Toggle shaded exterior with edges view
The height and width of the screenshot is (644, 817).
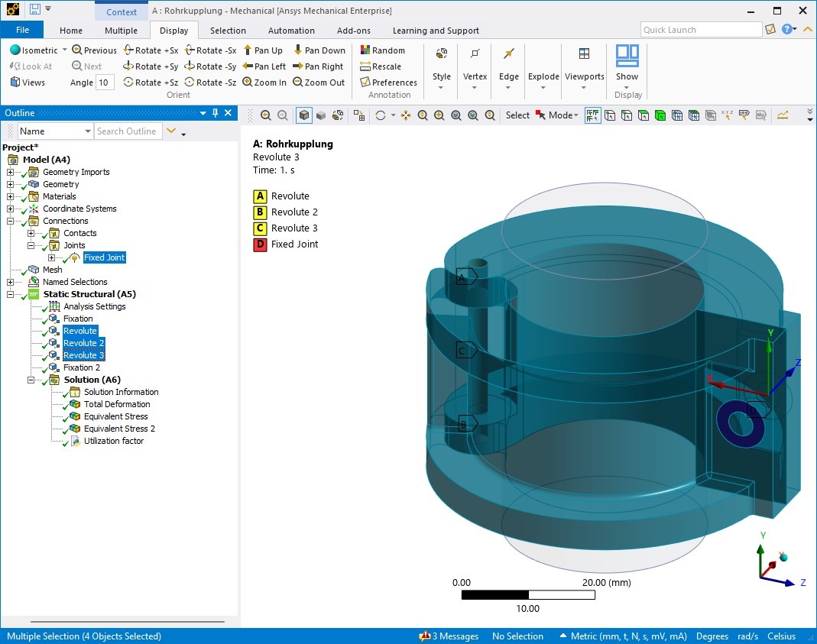click(304, 115)
